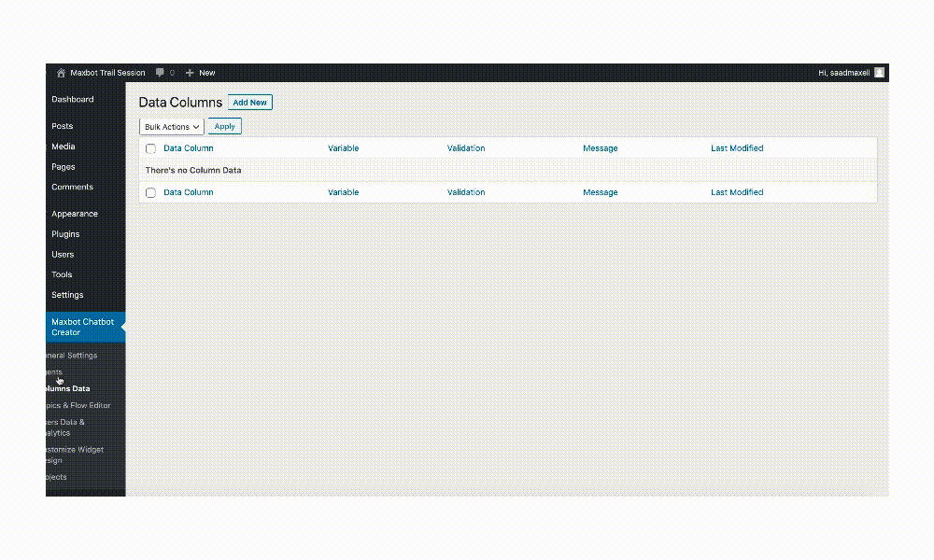This screenshot has height=560, width=934.
Task: Open Users Data & Analytics submenu item
Action: point(65,427)
